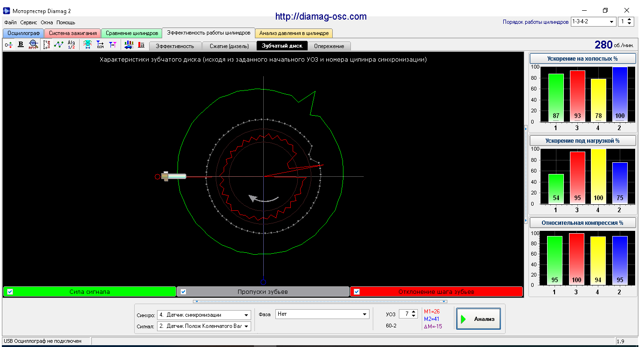Increase the cylinder number spinner at top right
644x347 pixels.
click(x=630, y=20)
